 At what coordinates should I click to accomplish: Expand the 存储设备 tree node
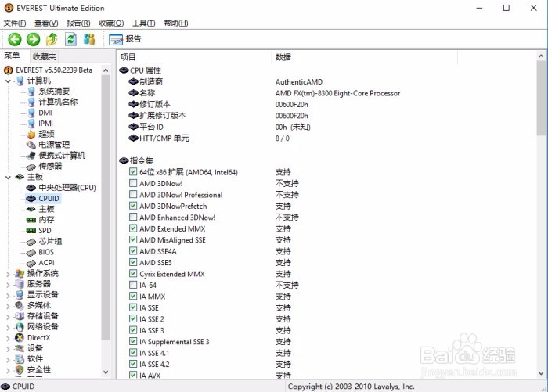pyautogui.click(x=8, y=317)
